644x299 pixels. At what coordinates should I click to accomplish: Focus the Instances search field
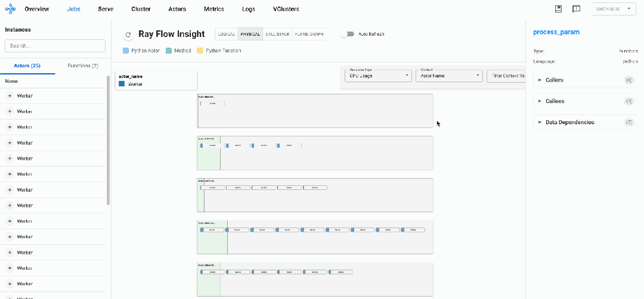click(55, 46)
